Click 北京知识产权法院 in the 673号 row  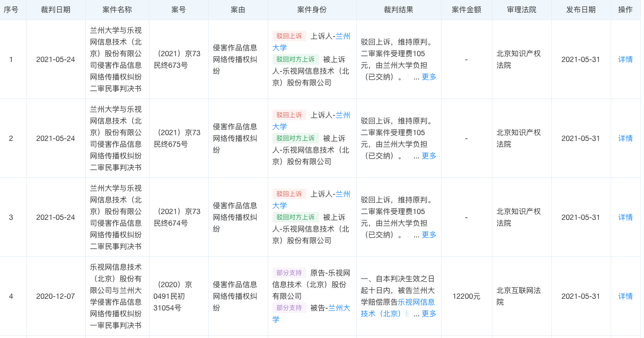click(519, 59)
